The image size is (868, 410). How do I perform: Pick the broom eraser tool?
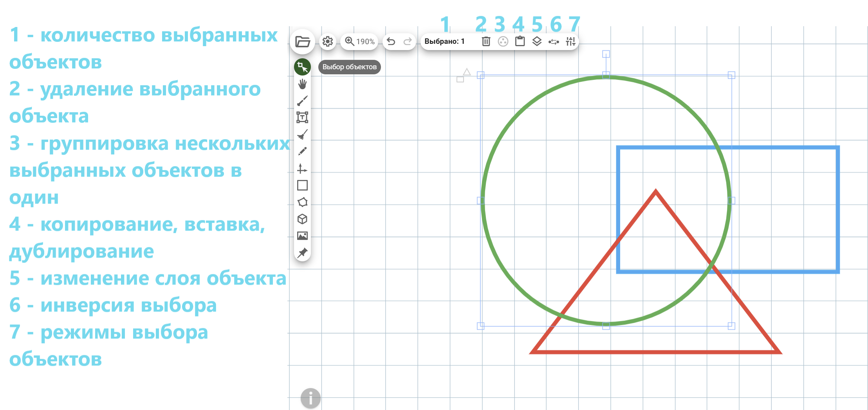(x=302, y=135)
